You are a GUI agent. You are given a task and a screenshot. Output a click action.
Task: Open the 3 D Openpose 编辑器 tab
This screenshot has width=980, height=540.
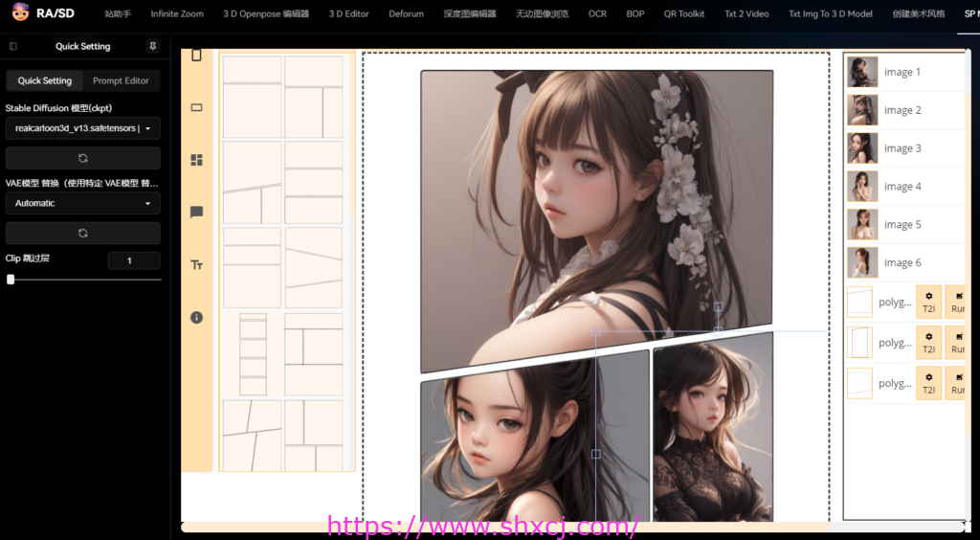[x=266, y=13]
